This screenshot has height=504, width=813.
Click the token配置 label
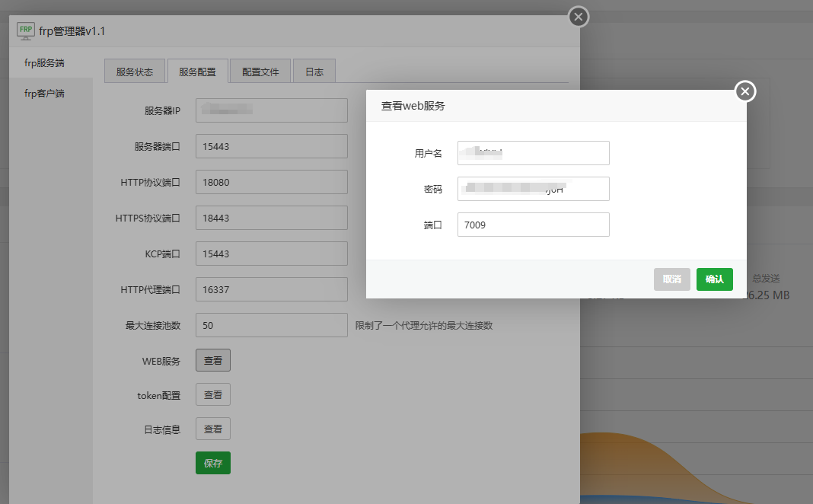(x=158, y=396)
